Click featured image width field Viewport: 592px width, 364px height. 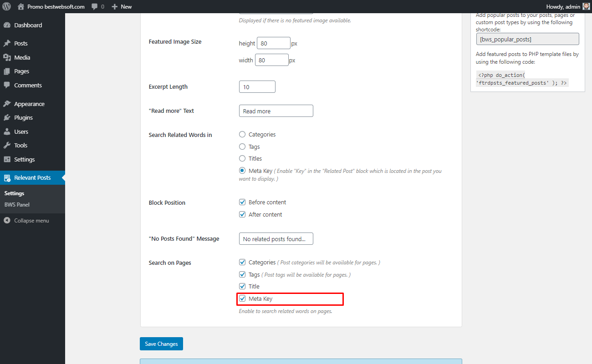[272, 60]
